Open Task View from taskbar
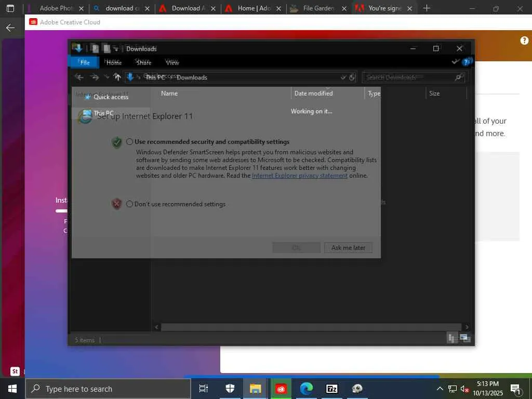Image resolution: width=532 pixels, height=399 pixels. pyautogui.click(x=203, y=389)
